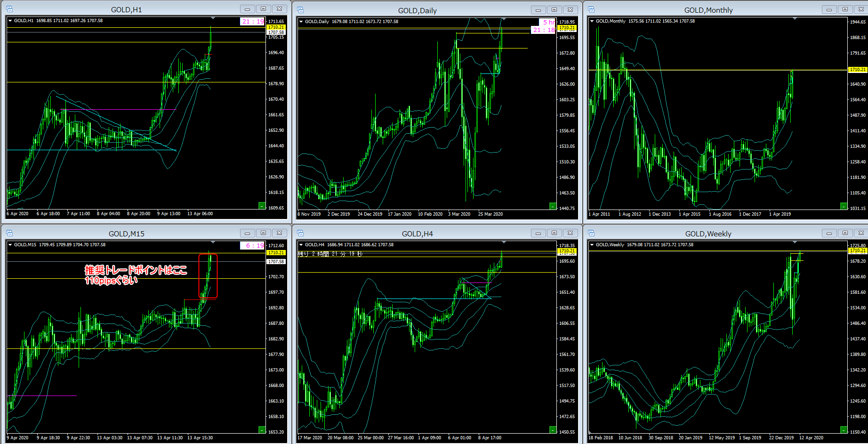
Task: Click the GOLD,Weekly chart window icon
Action: [591, 233]
